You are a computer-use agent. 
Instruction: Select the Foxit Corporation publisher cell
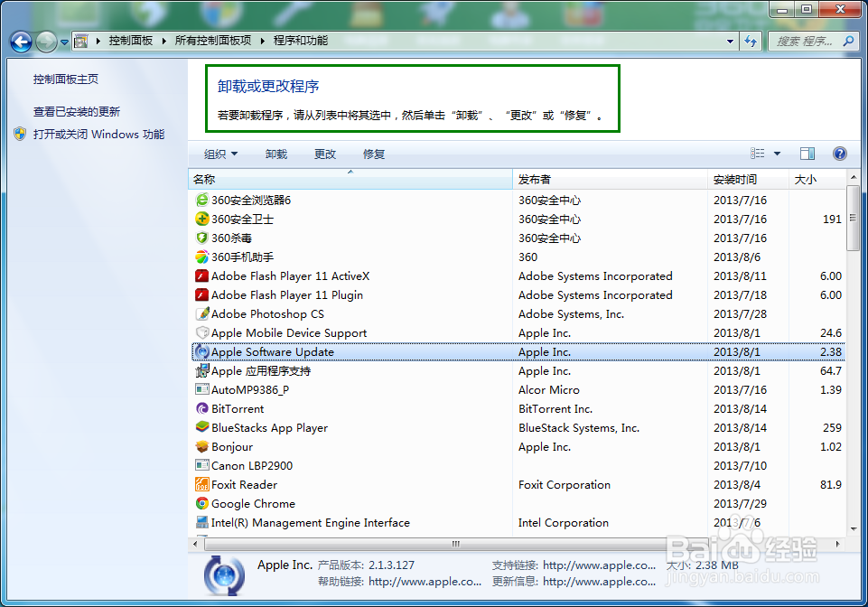(x=565, y=484)
